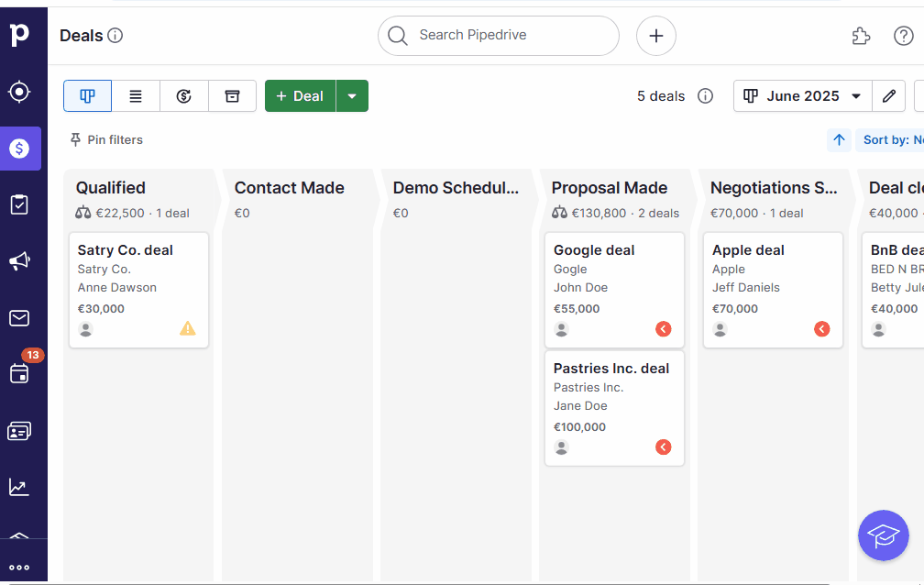
Task: Open Projects checklist icon in sidebar
Action: pyautogui.click(x=19, y=204)
